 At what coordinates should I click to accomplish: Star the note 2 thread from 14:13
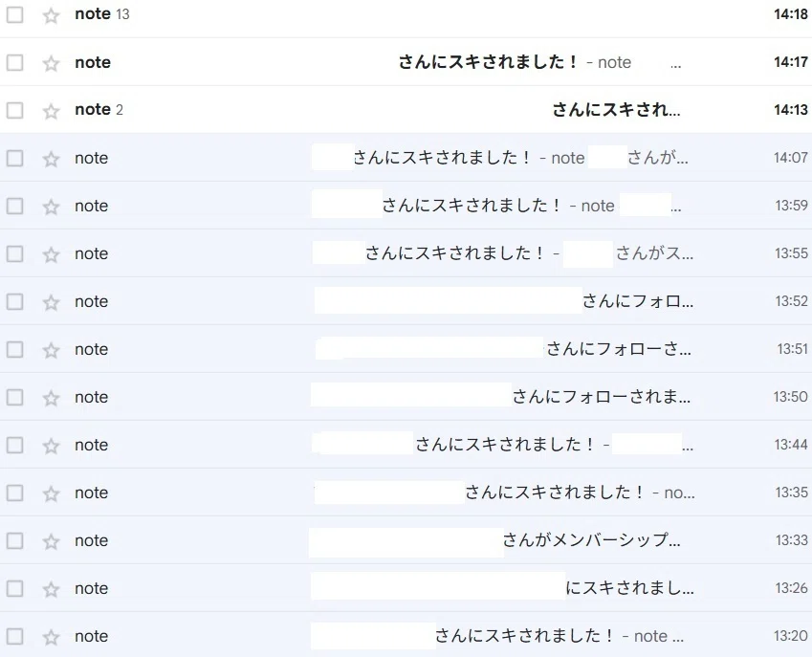pyautogui.click(x=51, y=111)
